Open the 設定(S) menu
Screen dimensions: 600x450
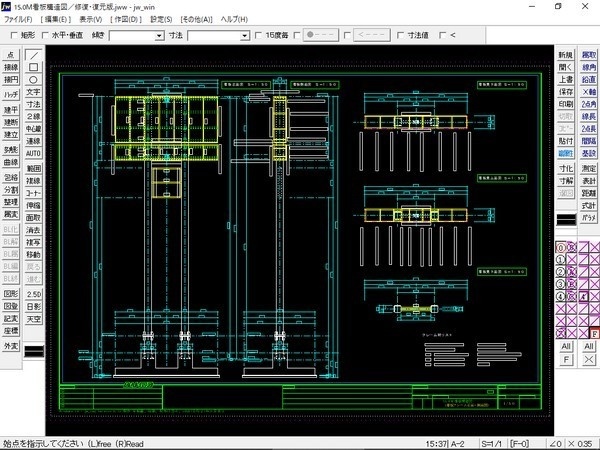[161, 19]
